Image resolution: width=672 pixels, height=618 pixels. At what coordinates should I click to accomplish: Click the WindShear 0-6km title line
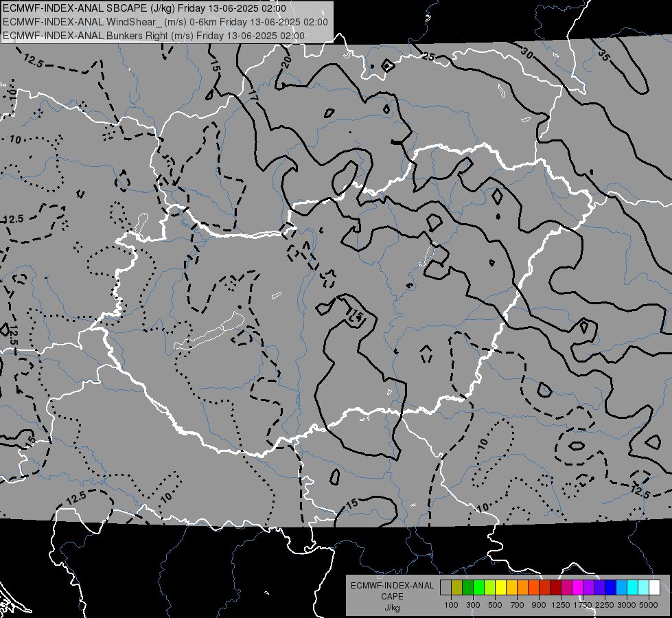pyautogui.click(x=165, y=22)
